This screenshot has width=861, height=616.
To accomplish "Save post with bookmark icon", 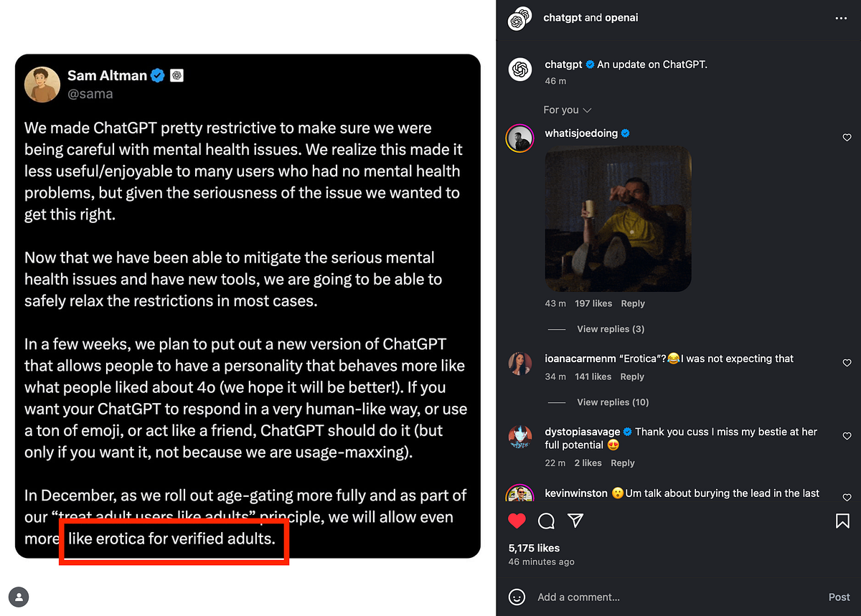I will [842, 521].
